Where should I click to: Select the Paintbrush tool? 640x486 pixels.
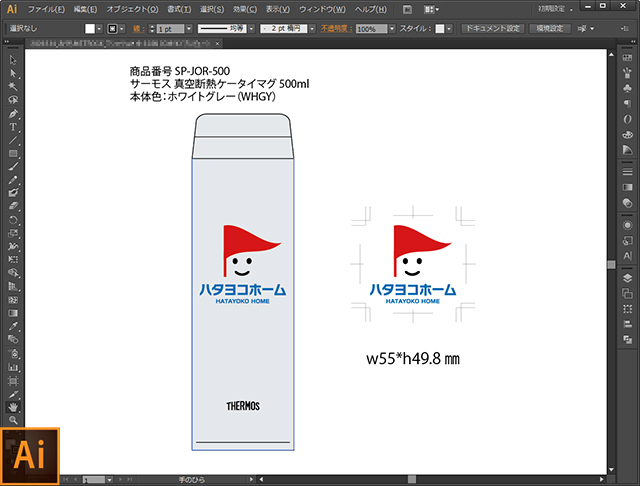[x=13, y=166]
